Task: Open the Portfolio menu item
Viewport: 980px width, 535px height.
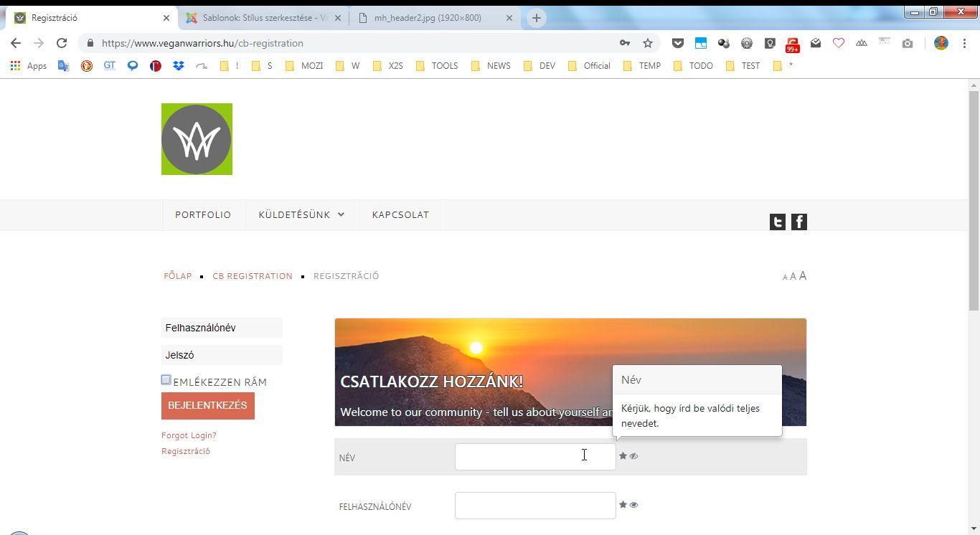Action: [x=203, y=214]
